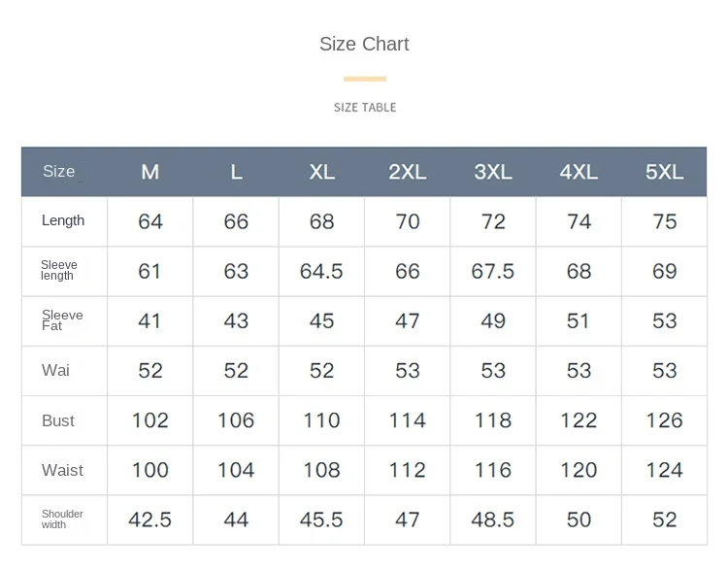Click the SIZE TABLE subtitle text
The height and width of the screenshot is (569, 728).
pos(365,107)
